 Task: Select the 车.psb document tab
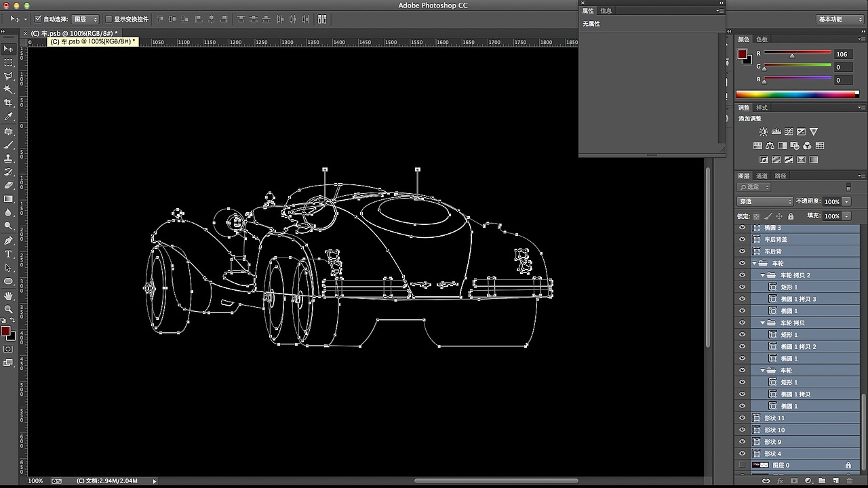click(74, 33)
